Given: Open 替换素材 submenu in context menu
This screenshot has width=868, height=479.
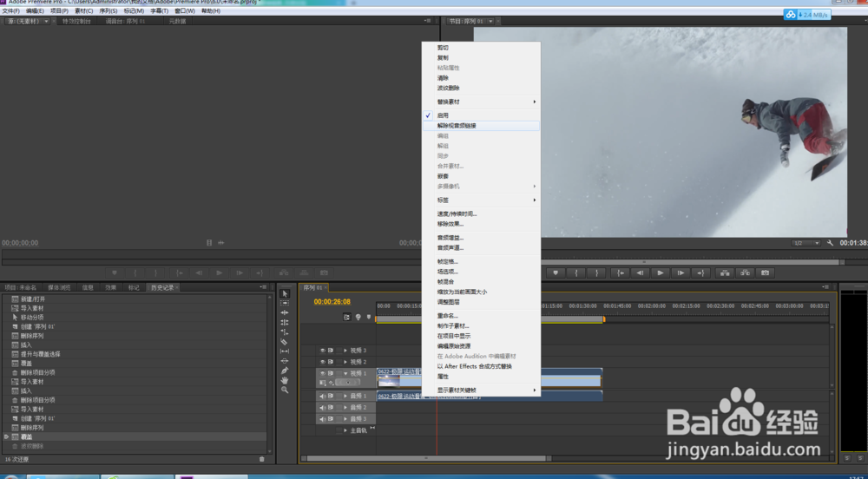Looking at the screenshot, I should [481, 102].
